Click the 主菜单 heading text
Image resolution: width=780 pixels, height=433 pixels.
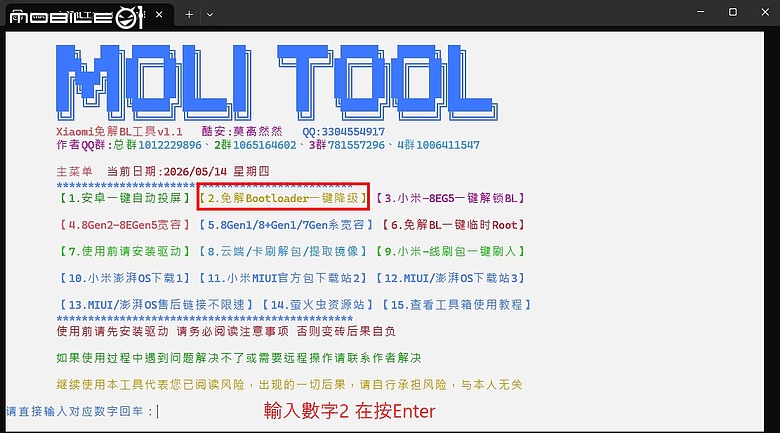tap(75, 172)
